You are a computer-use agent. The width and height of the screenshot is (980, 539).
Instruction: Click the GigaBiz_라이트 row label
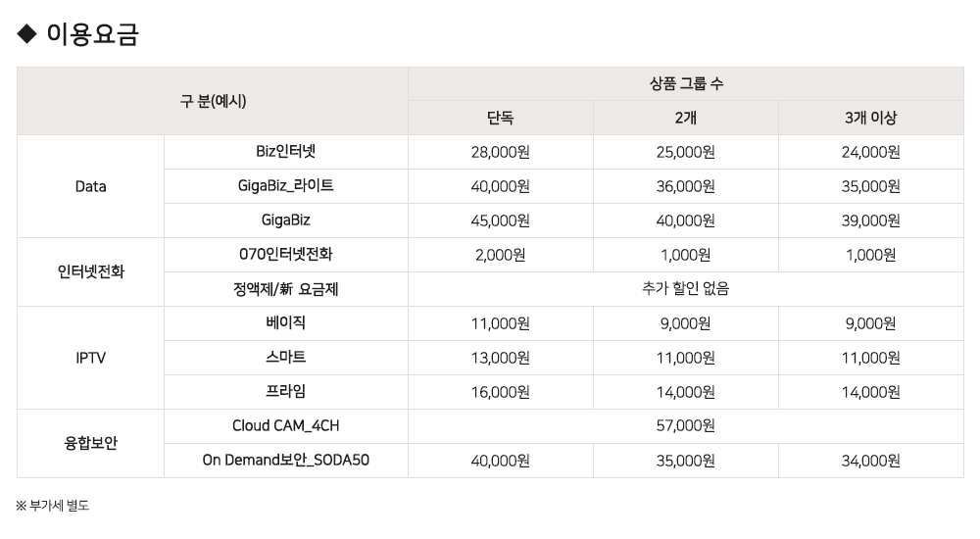(285, 186)
